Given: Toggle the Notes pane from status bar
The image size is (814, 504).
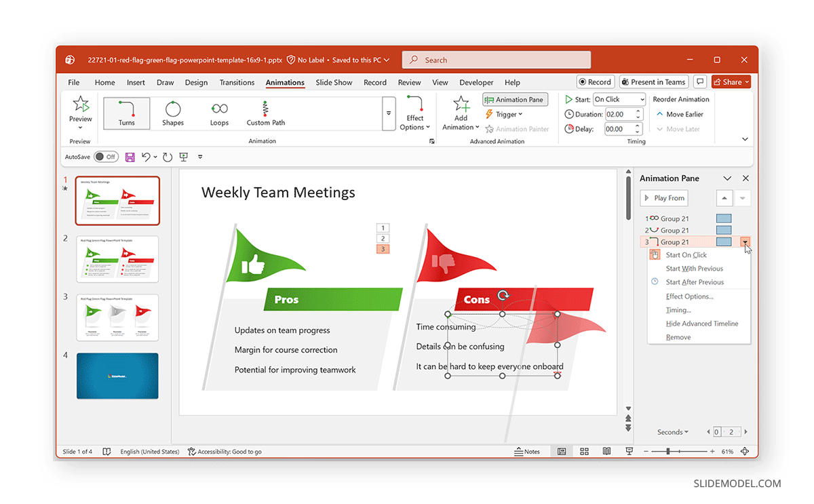Looking at the screenshot, I should 528,451.
